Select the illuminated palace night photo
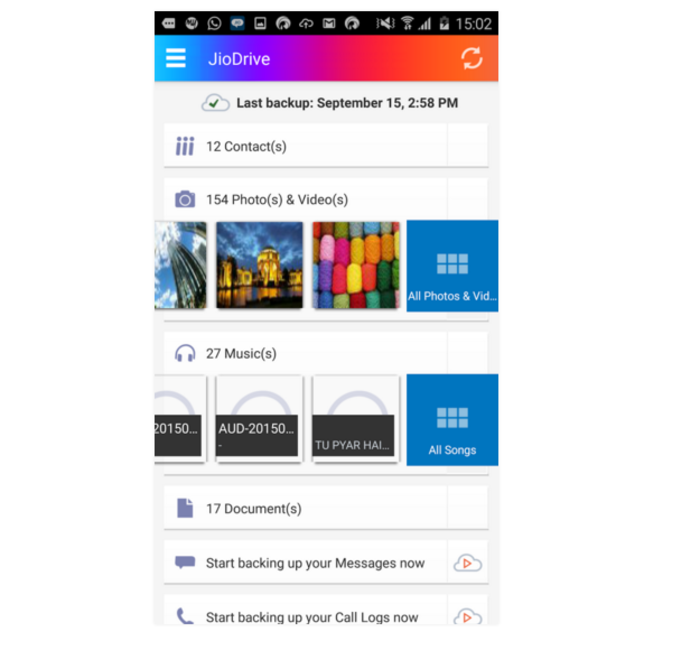Screen dimensions: 700x669 coord(259,265)
